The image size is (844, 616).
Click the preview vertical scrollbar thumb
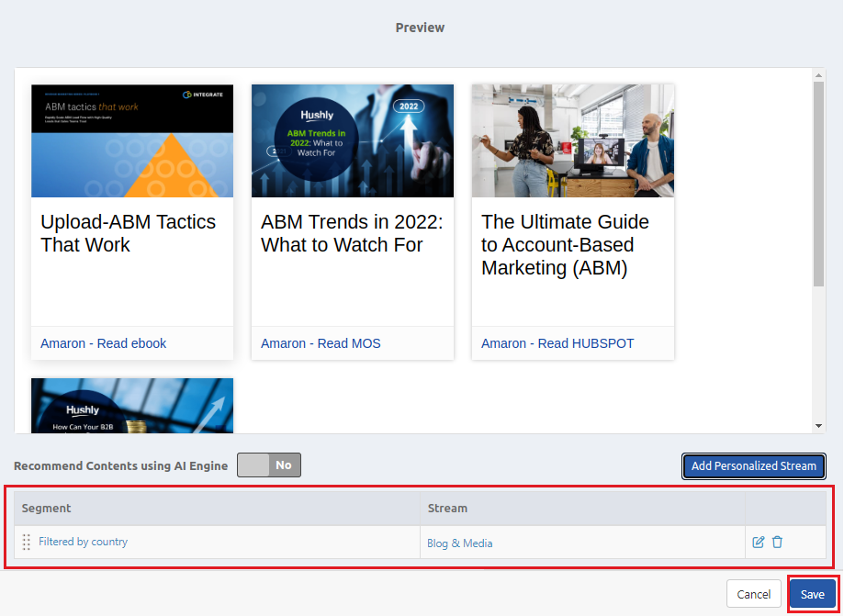coord(818,184)
